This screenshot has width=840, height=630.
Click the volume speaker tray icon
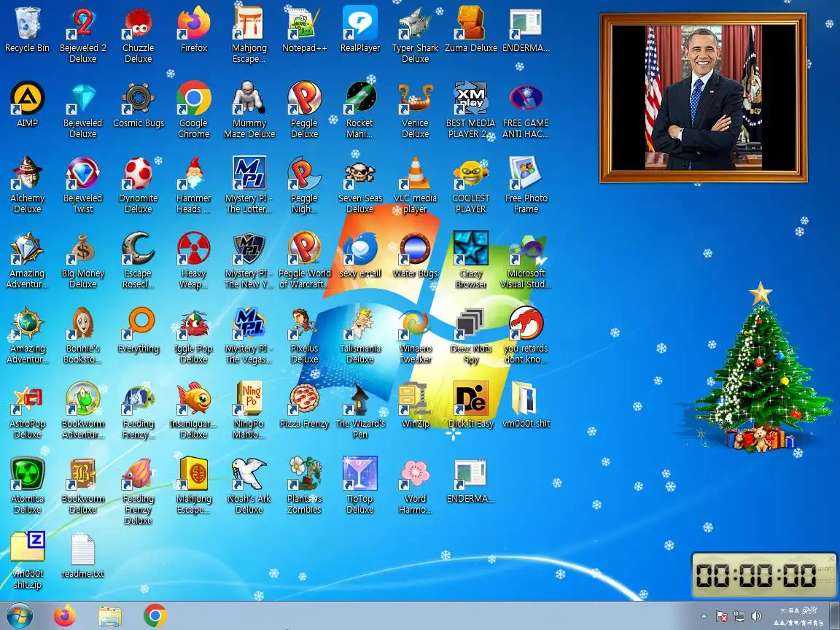[x=756, y=616]
